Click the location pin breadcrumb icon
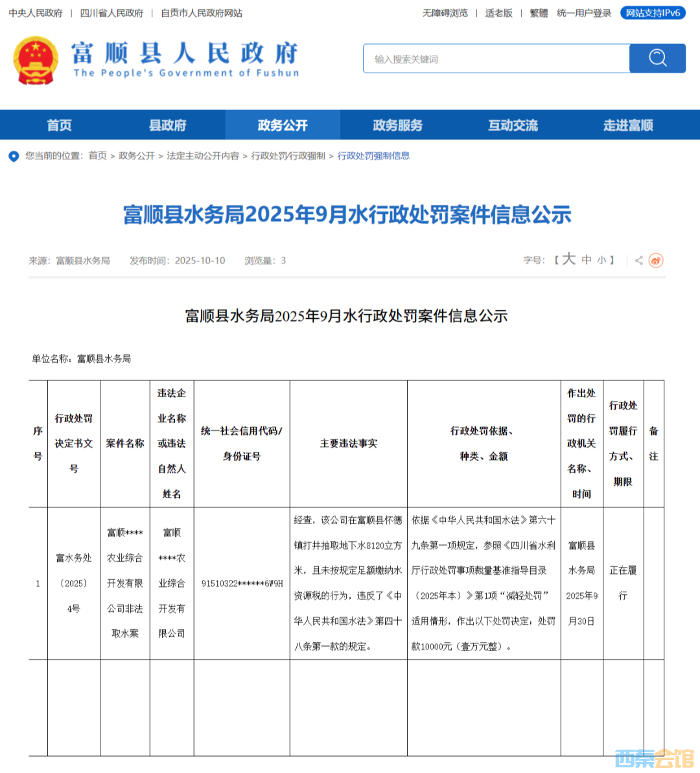The height and width of the screenshot is (773, 700). point(14,156)
